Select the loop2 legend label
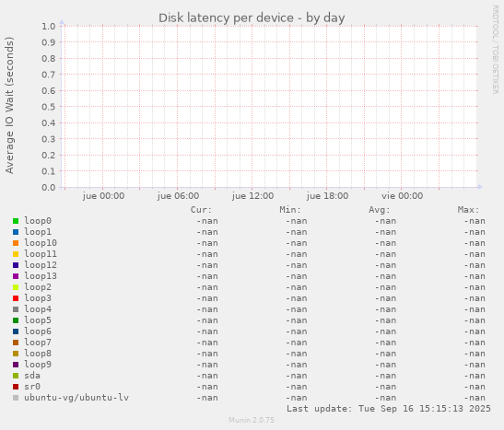Image resolution: width=504 pixels, height=430 pixels. 38,287
